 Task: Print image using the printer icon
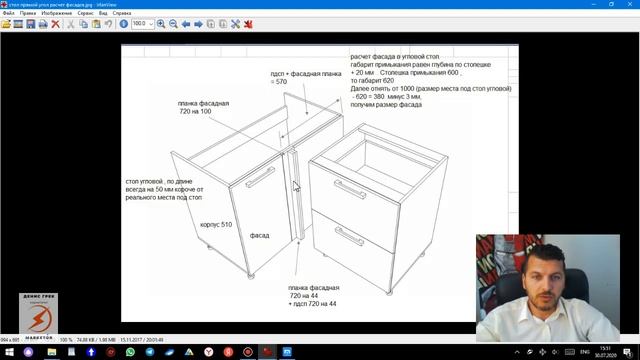coord(43,24)
